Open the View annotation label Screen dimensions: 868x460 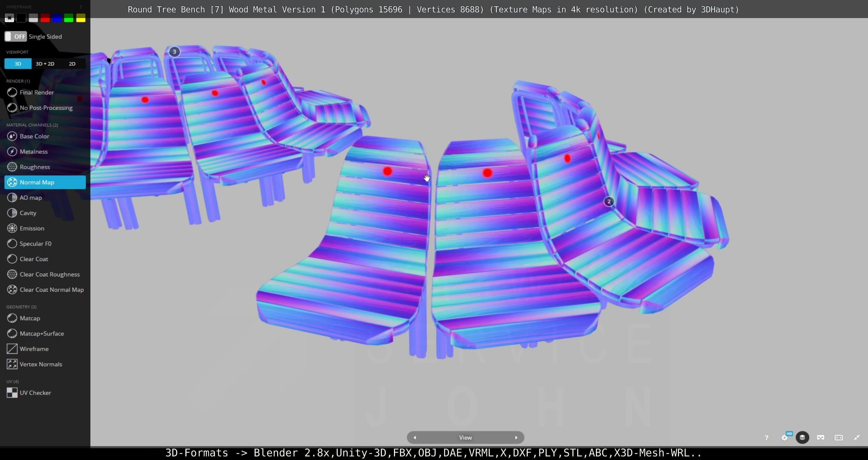point(465,437)
